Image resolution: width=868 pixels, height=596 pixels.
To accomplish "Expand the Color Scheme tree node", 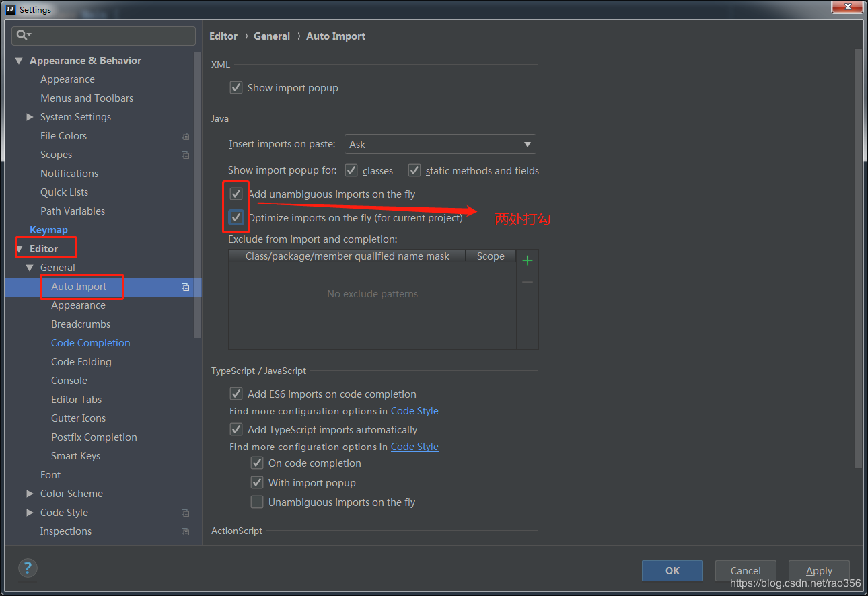I will click(x=30, y=494).
